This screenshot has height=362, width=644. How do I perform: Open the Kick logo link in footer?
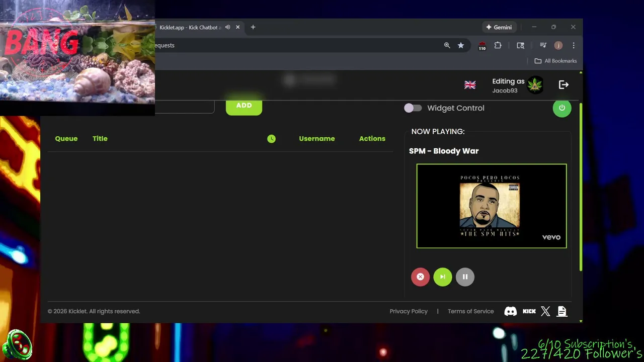coord(529,311)
